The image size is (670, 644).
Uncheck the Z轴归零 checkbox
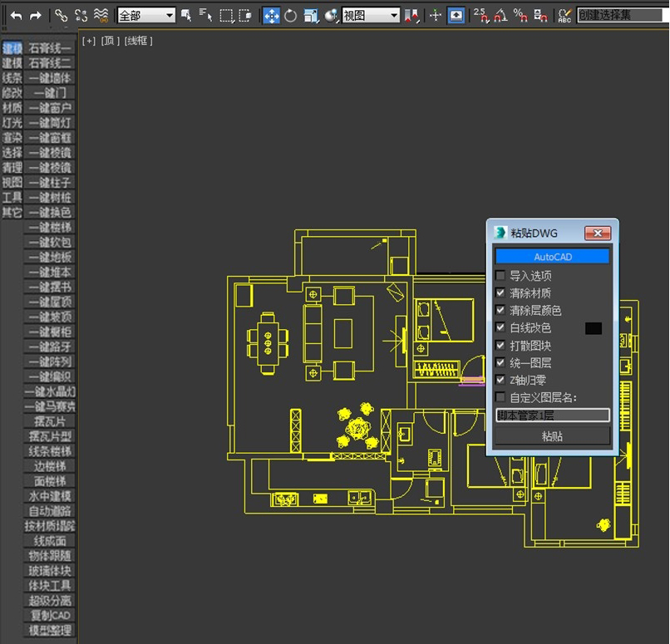pos(500,380)
